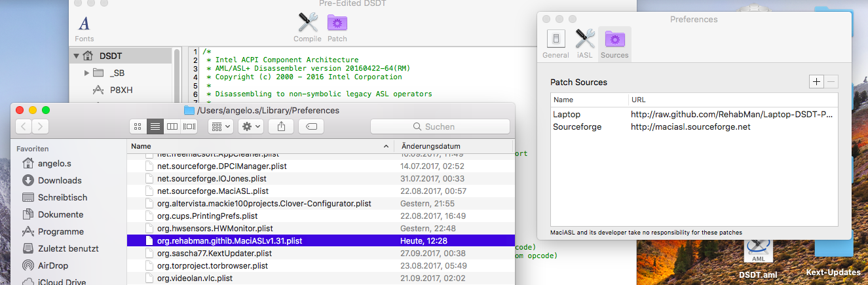
Task: Open the Fonts panel
Action: (x=84, y=28)
